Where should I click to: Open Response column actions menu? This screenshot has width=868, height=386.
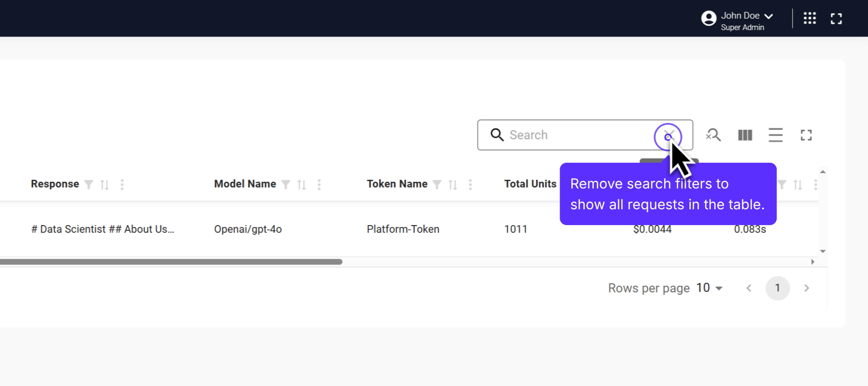[122, 184]
